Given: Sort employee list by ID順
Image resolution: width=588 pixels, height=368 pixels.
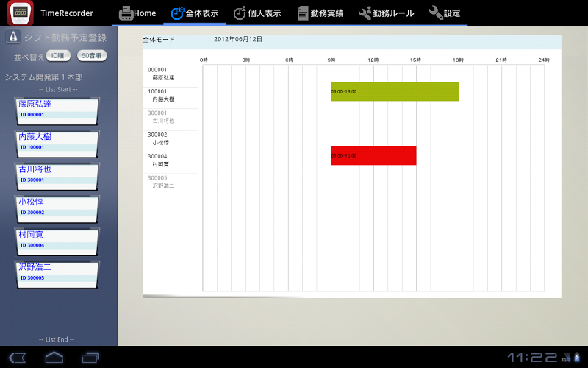Looking at the screenshot, I should click(59, 55).
